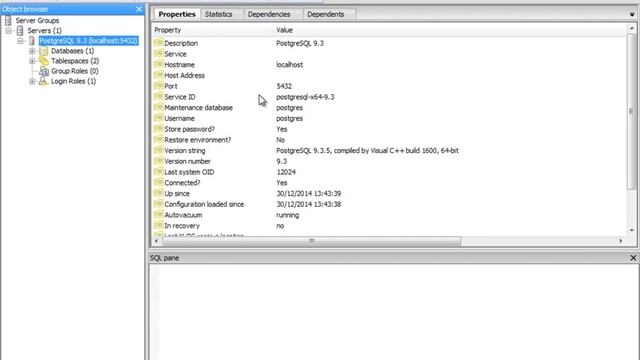
Task: Click the scroll down arrow in properties
Action: [x=632, y=230]
